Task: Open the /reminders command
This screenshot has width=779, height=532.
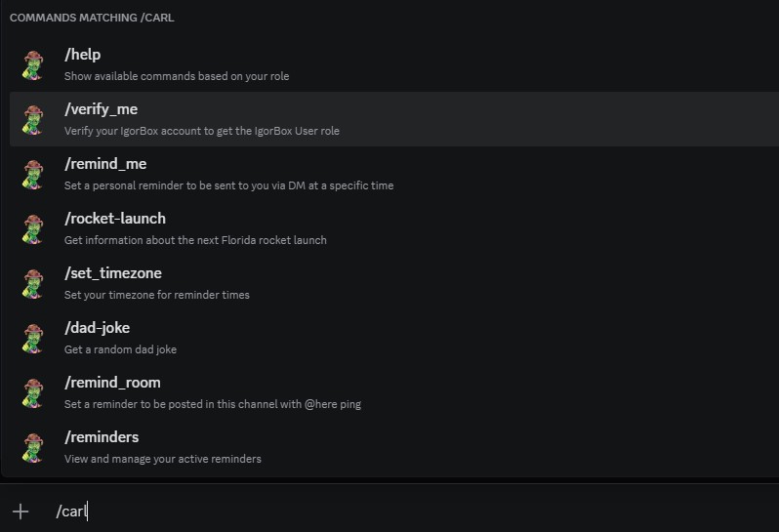Action: pyautogui.click(x=102, y=437)
